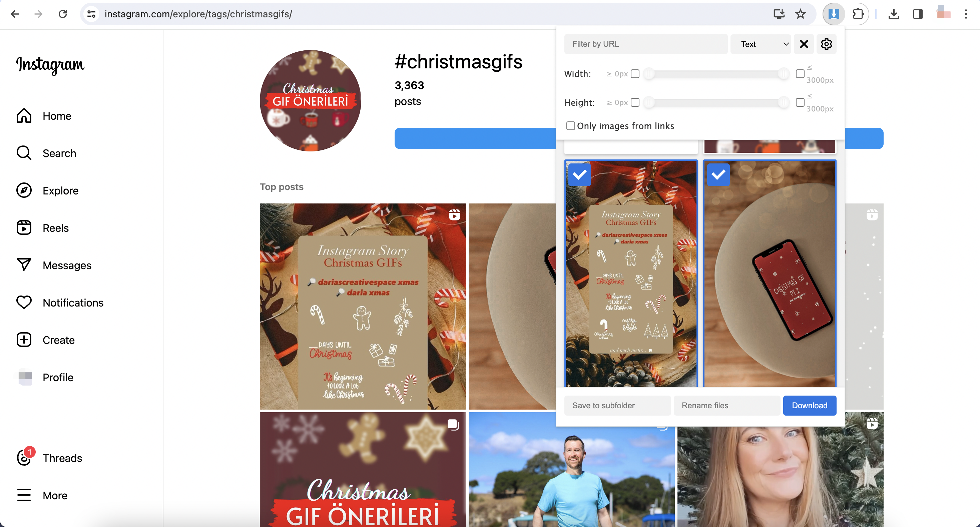Click the Search icon in sidebar
980x527 pixels.
point(25,152)
